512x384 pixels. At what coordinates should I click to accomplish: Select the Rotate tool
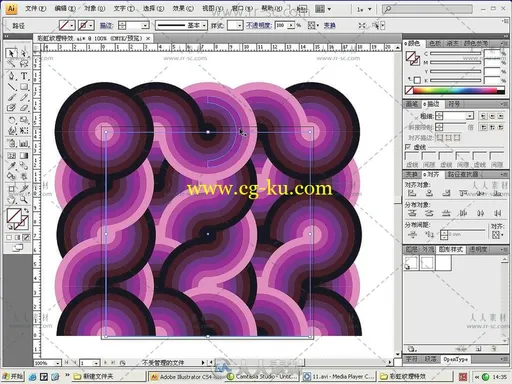point(11,120)
